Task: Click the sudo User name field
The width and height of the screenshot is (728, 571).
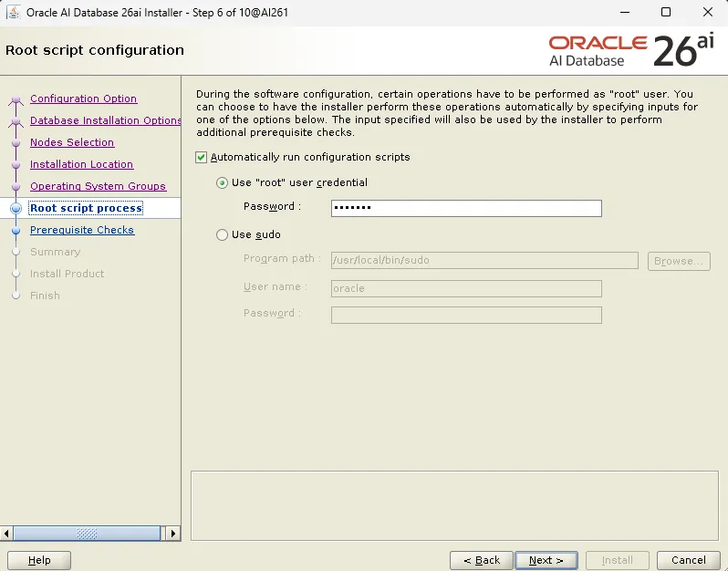Action: [x=466, y=288]
